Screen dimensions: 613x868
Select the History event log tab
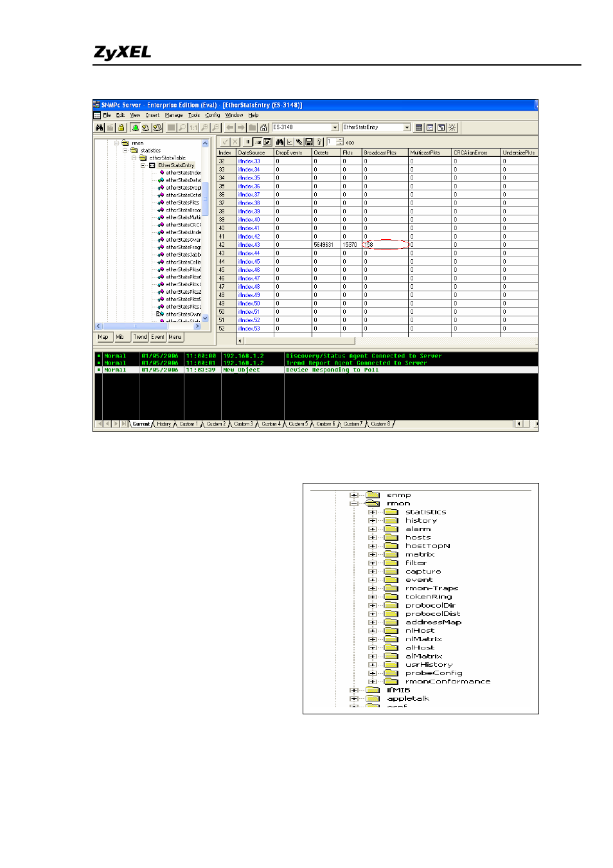[x=164, y=424]
